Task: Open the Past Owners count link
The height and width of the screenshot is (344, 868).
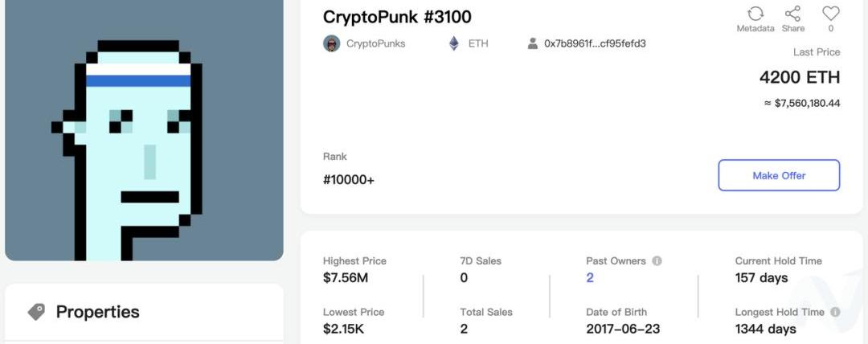Action: click(x=590, y=277)
